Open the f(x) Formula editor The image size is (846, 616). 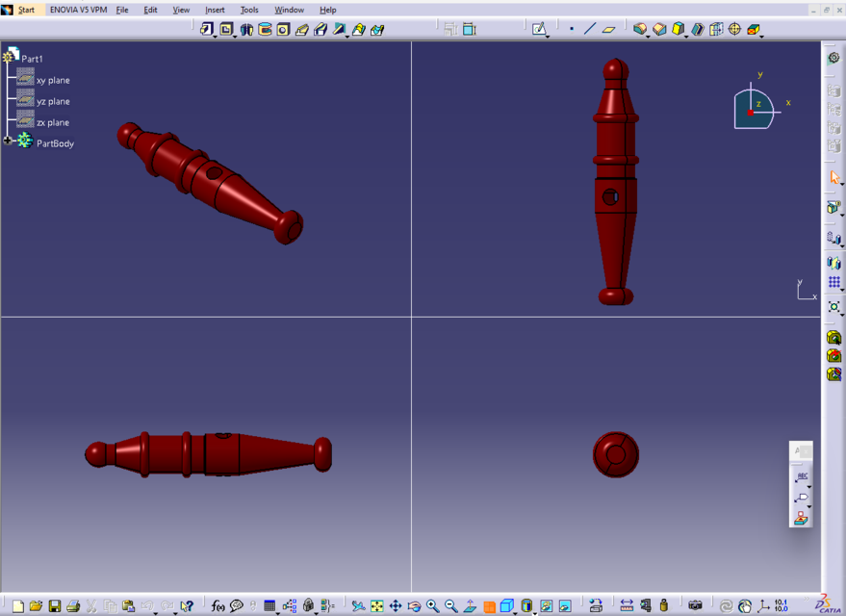(218, 606)
